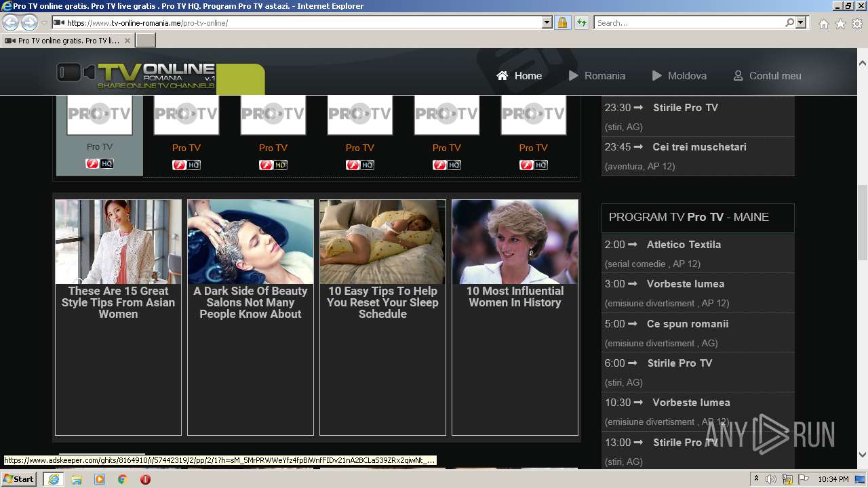Refresh the page with the green arrows icon

(581, 22)
